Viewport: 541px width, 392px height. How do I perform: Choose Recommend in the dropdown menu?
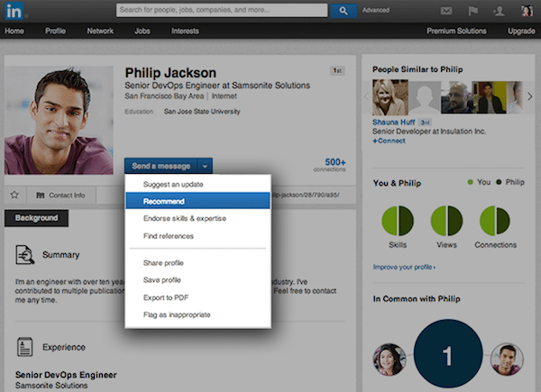point(198,201)
